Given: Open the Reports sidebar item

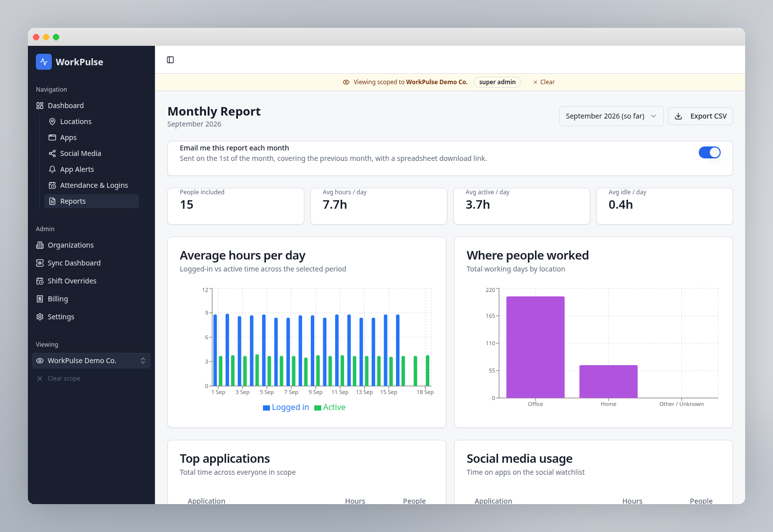Looking at the screenshot, I should [92, 201].
